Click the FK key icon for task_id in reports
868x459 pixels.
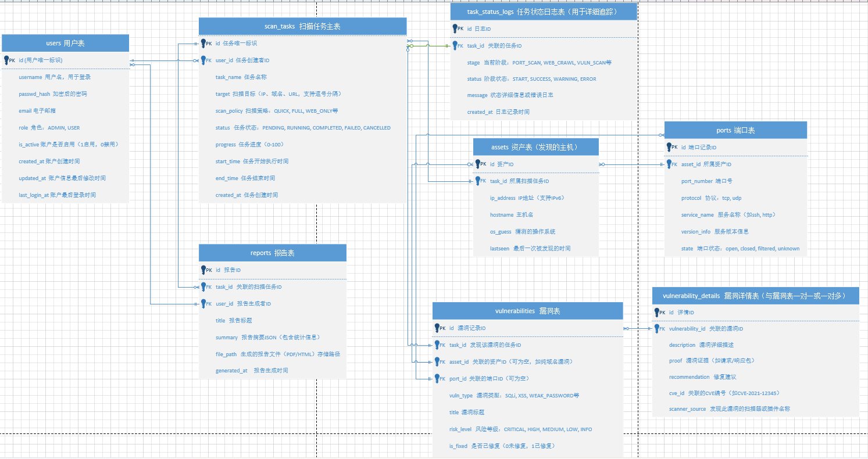tap(203, 287)
